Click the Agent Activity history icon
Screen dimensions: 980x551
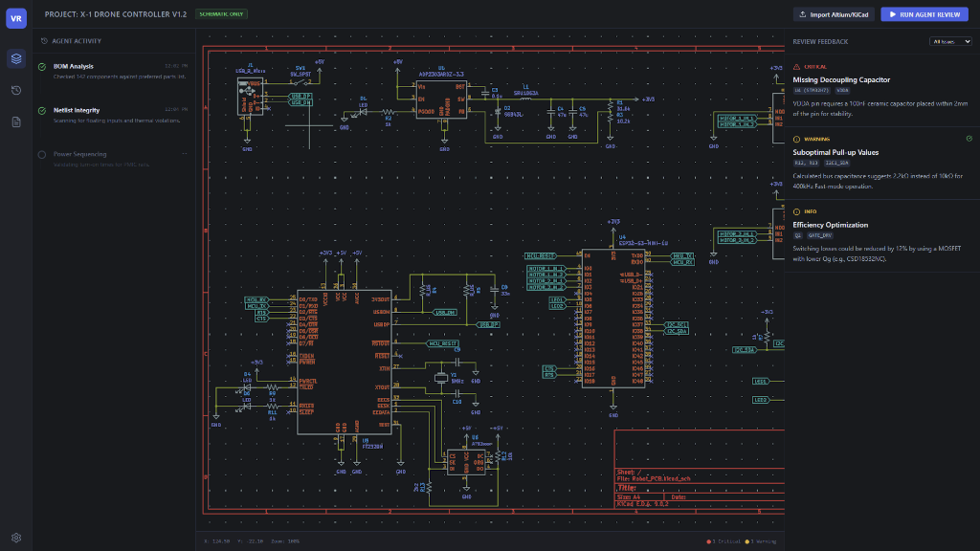tap(44, 41)
